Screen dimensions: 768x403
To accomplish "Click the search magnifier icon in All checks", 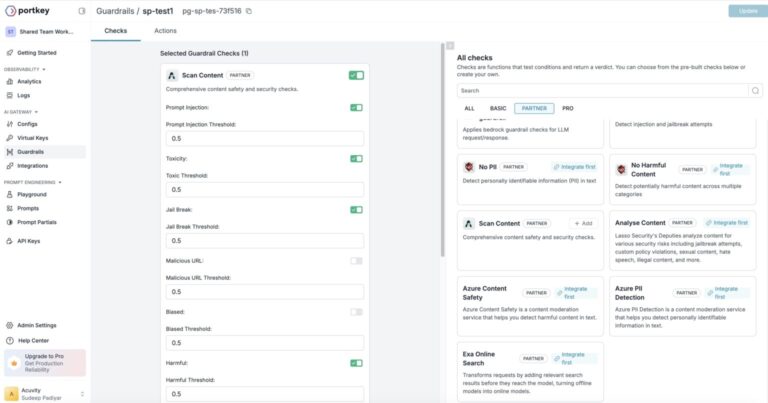I will [x=755, y=90].
